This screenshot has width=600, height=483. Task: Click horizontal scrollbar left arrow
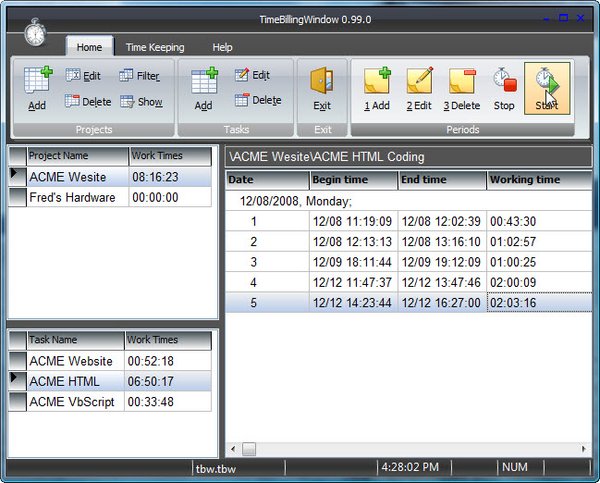click(x=233, y=449)
